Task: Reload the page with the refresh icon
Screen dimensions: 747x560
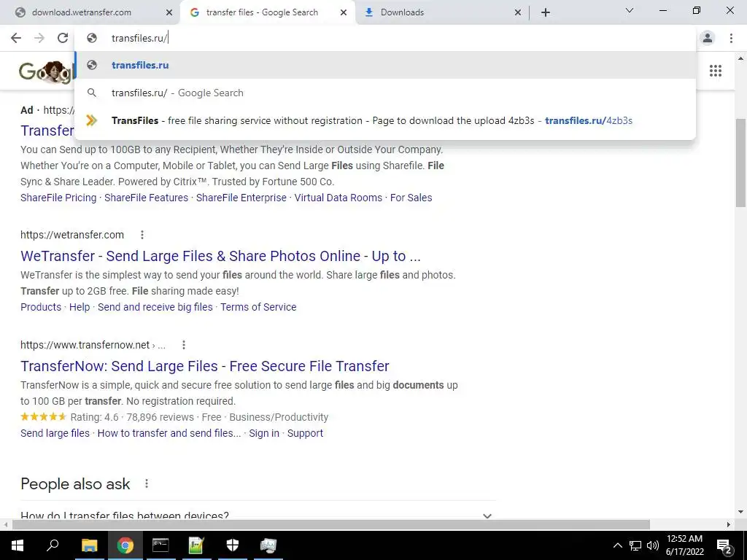Action: 63,38
